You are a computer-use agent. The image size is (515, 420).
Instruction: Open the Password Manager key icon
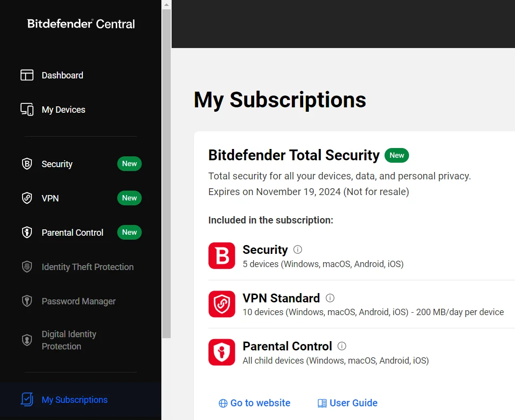click(27, 301)
